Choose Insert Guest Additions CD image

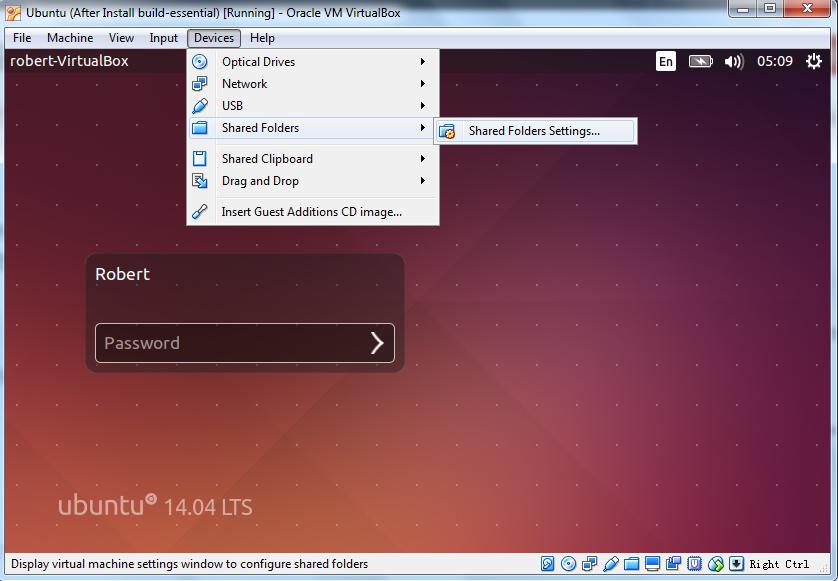click(x=313, y=212)
